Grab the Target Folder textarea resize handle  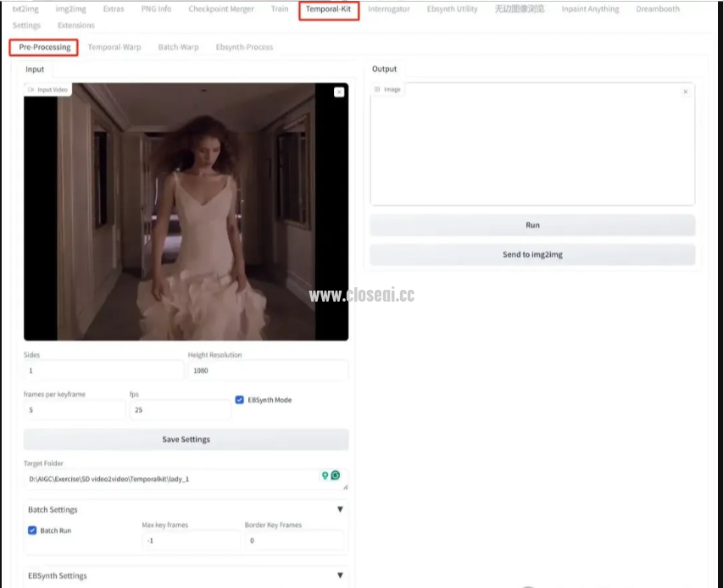click(345, 486)
